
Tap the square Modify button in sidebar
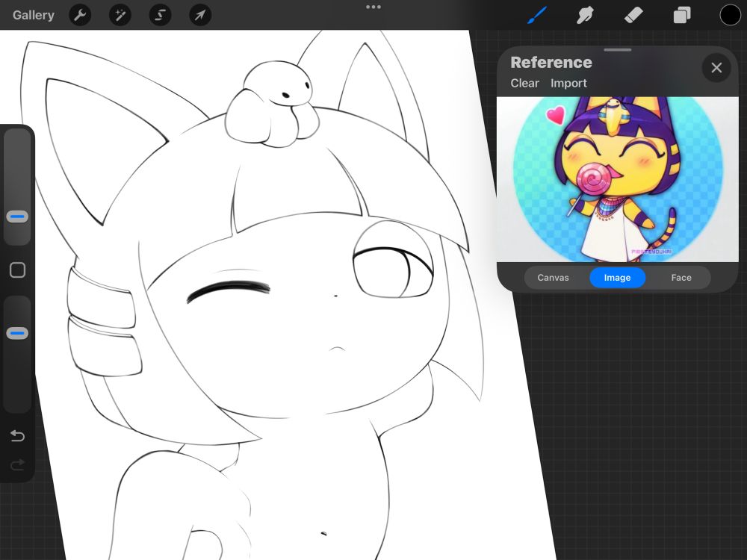(18, 270)
